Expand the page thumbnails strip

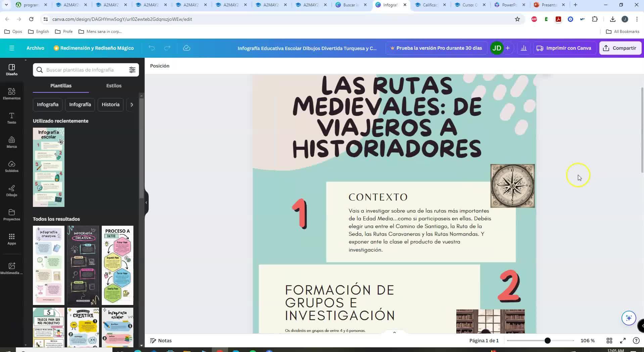(394, 333)
